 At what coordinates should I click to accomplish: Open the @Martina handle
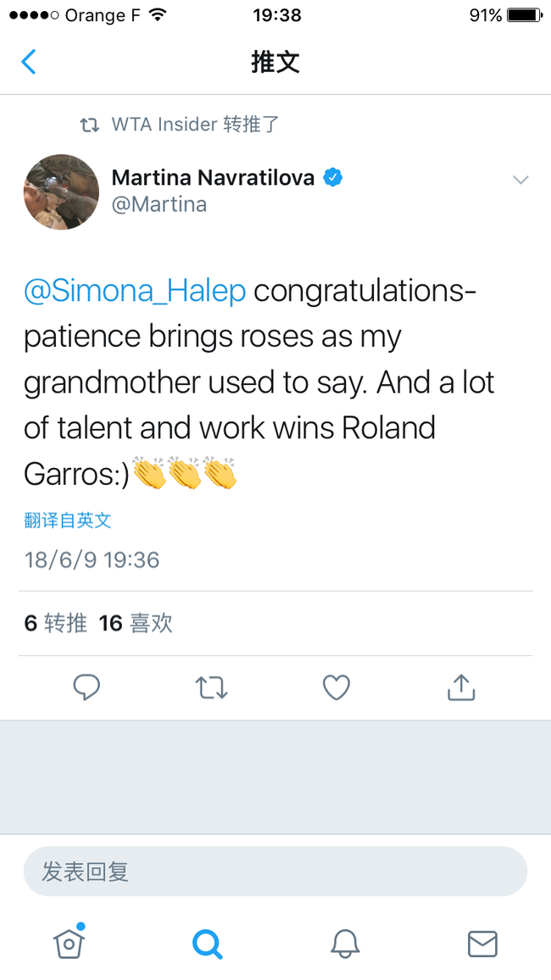pos(159,204)
